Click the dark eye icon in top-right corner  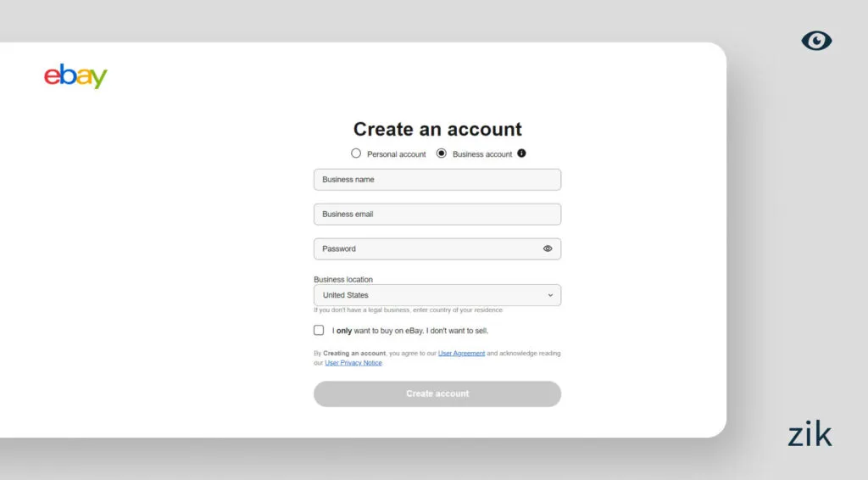pos(816,41)
